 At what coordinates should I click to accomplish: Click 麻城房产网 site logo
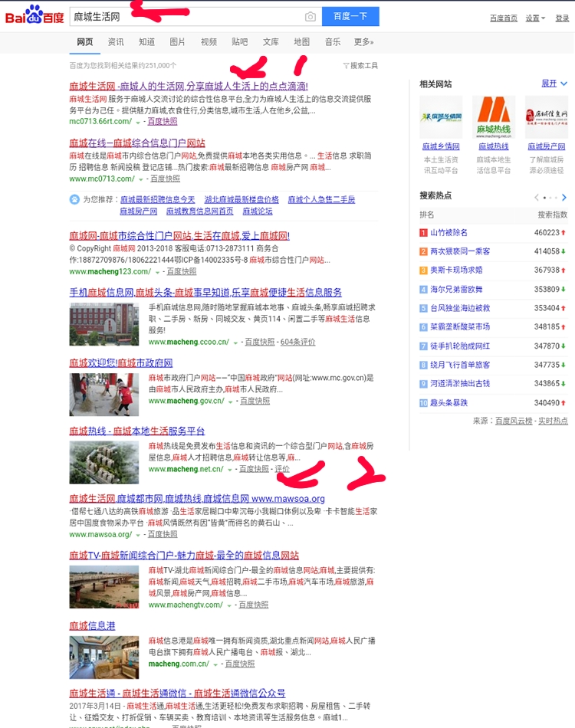pyautogui.click(x=547, y=117)
